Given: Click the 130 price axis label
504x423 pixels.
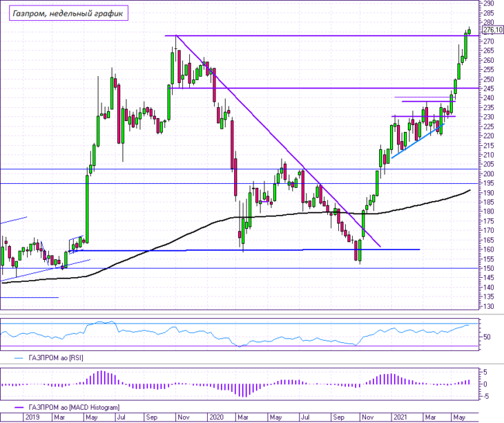Looking at the screenshot, I should click(x=489, y=306).
